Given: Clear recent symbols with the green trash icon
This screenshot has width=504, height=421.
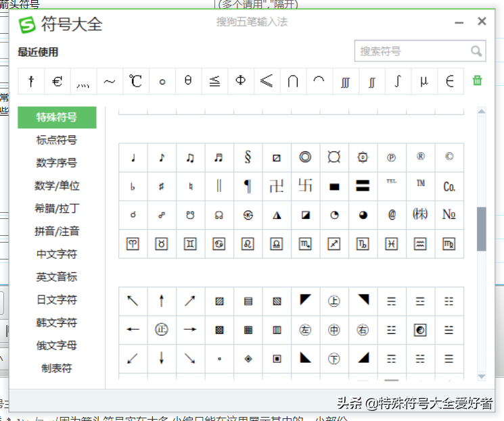Looking at the screenshot, I should tap(478, 80).
